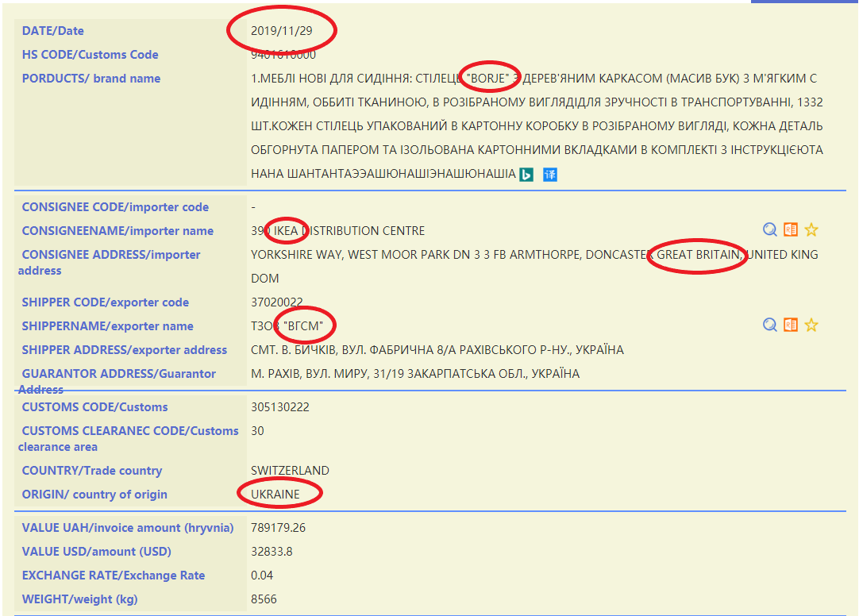Click the "CONSIGNEE ADDRESS/importer address" label
This screenshot has height=616, width=859.
pyautogui.click(x=109, y=262)
